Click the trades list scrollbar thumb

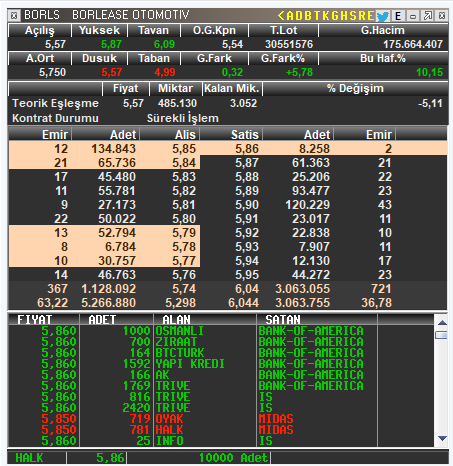441,335
